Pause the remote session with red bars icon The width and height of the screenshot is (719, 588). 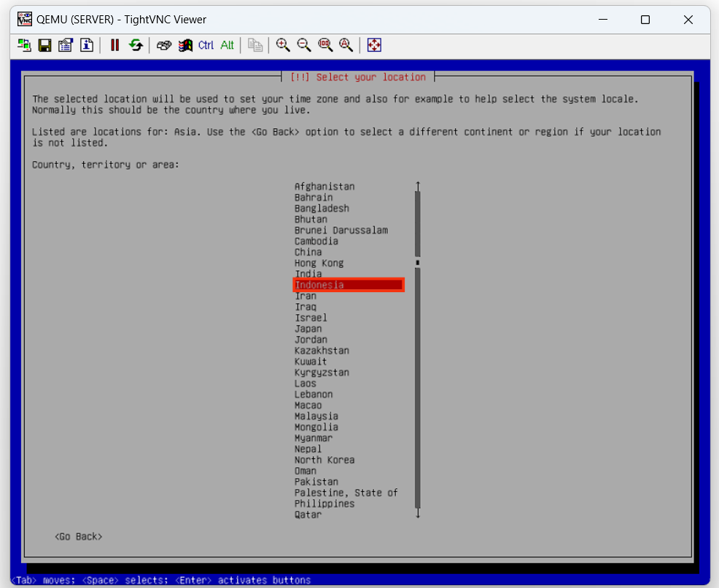coord(114,45)
